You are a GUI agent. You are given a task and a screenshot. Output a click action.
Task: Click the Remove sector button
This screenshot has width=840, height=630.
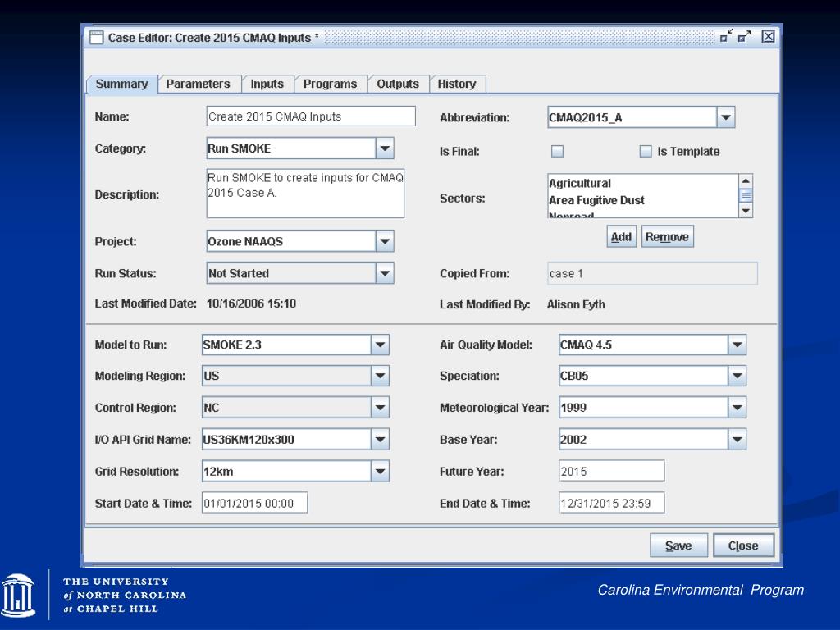(x=667, y=237)
